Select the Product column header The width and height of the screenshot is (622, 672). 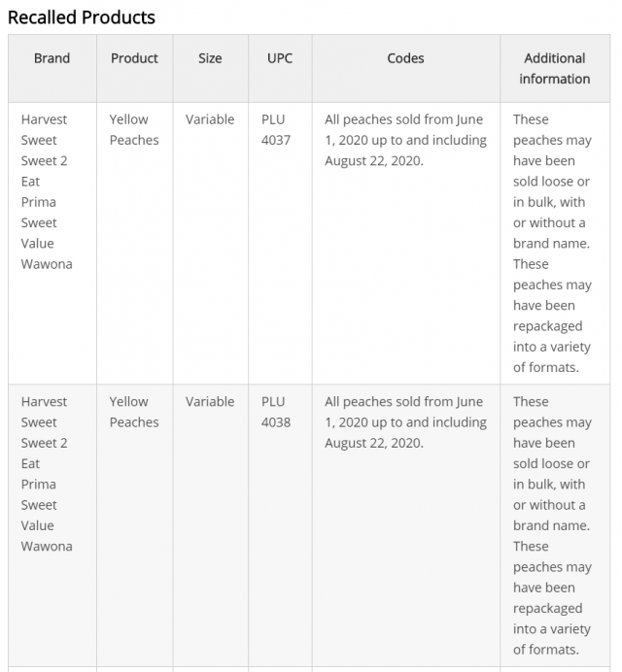(x=134, y=58)
